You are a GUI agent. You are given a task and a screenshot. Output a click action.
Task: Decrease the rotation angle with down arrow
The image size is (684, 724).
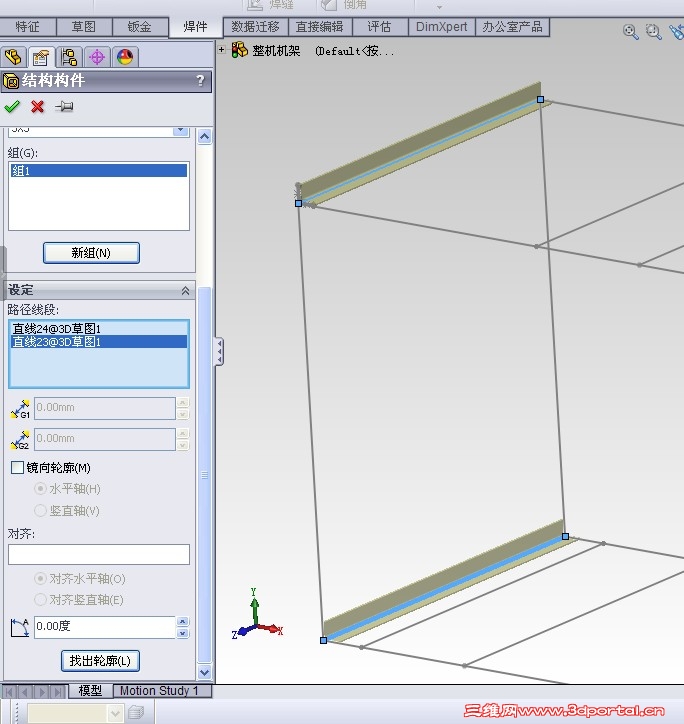[x=183, y=634]
